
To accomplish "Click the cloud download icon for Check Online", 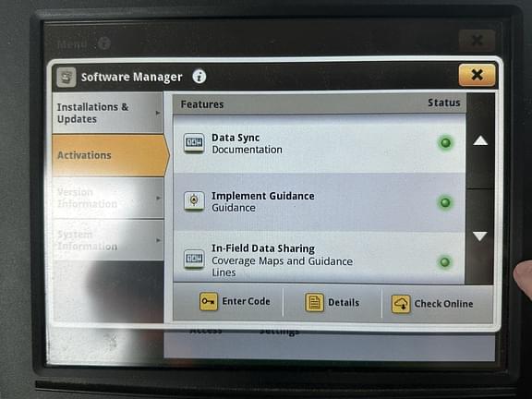I will coord(401,304).
